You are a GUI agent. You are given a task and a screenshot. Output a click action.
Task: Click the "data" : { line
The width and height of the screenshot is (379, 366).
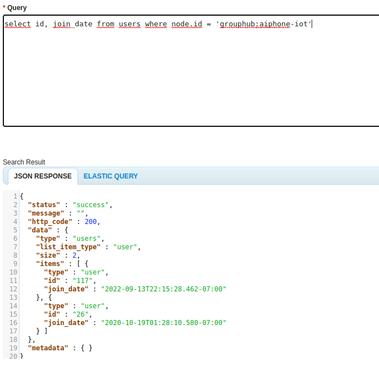coord(48,230)
